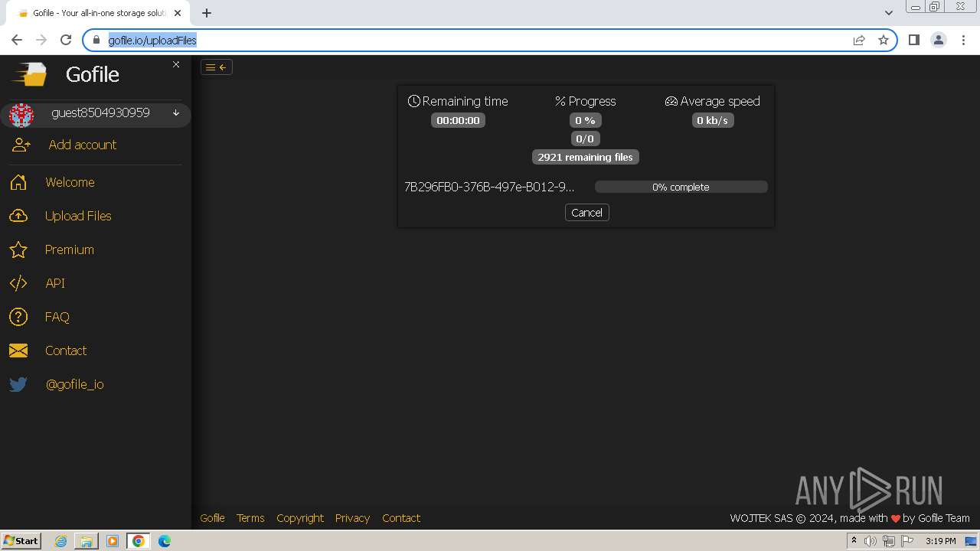Click the 2921 remaining files badge
Viewport: 980px width, 551px height.
pos(586,157)
